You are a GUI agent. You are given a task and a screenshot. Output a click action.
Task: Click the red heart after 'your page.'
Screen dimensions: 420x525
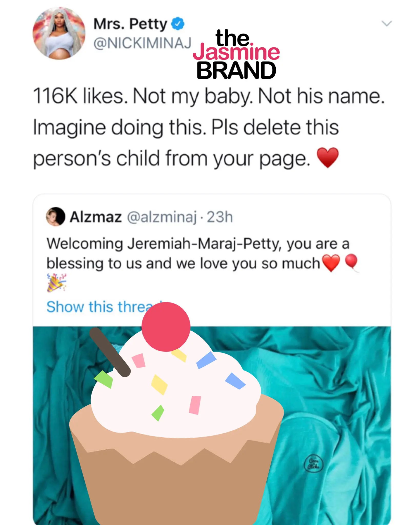[x=328, y=157]
